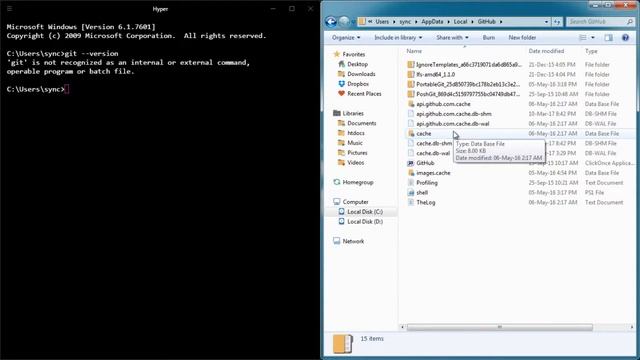Go to Users in breadcrumb path
Viewport: 640px width, 360px height.
382,22
